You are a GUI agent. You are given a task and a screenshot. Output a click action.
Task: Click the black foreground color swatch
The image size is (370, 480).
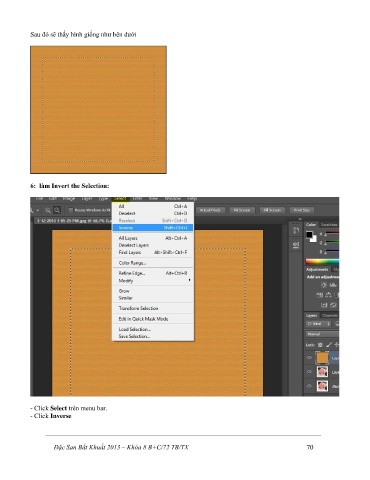click(310, 234)
